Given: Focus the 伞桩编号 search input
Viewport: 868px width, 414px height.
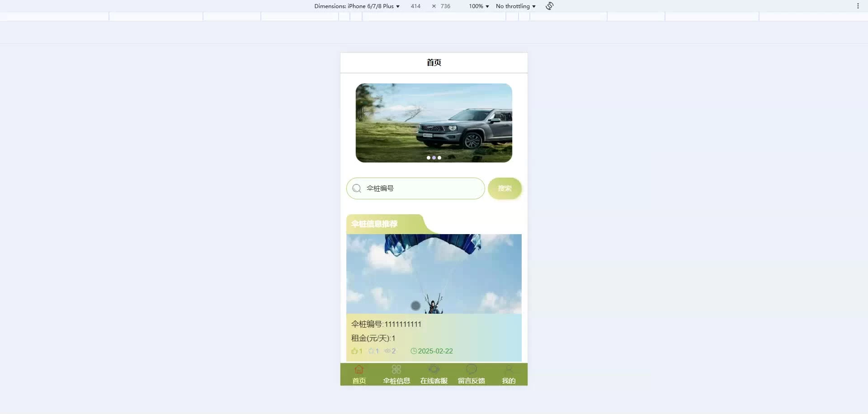Looking at the screenshot, I should (x=415, y=188).
